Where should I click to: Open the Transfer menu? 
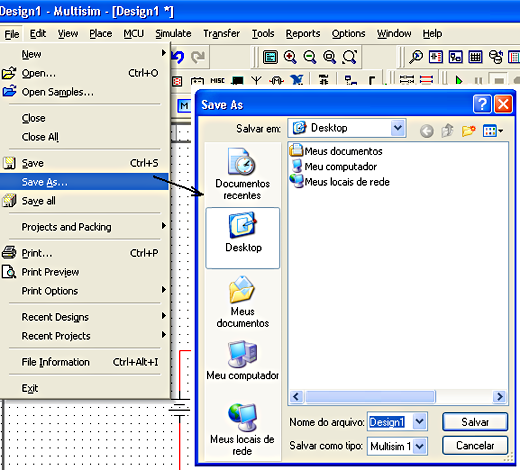pyautogui.click(x=222, y=34)
